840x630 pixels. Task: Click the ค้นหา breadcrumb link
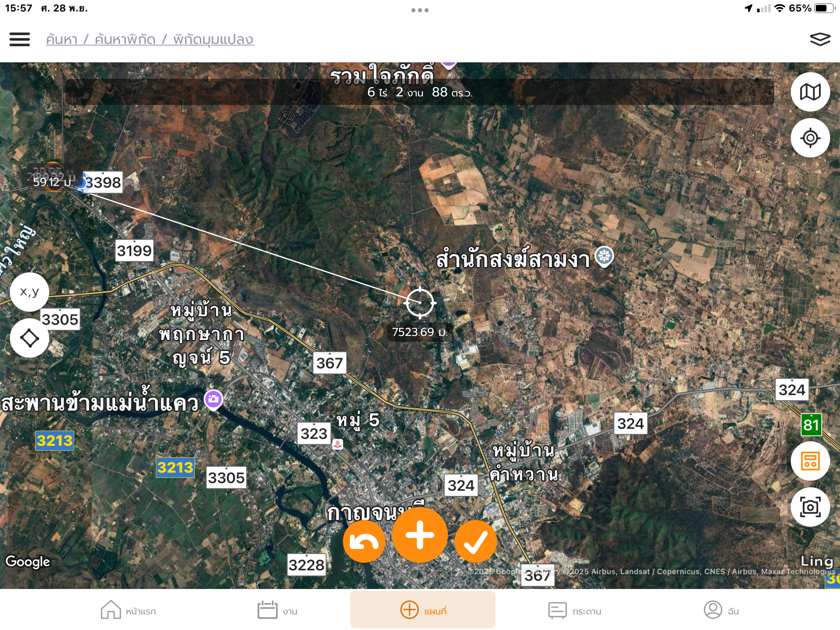tap(62, 40)
